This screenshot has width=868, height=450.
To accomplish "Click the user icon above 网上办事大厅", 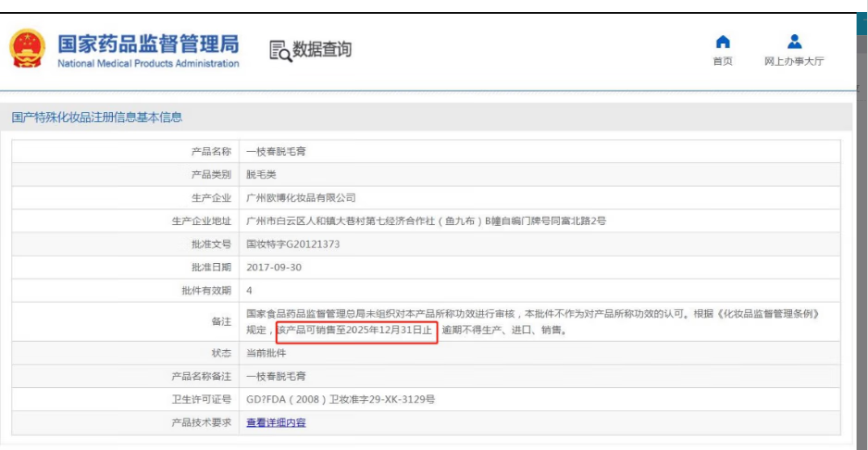I will (794, 42).
